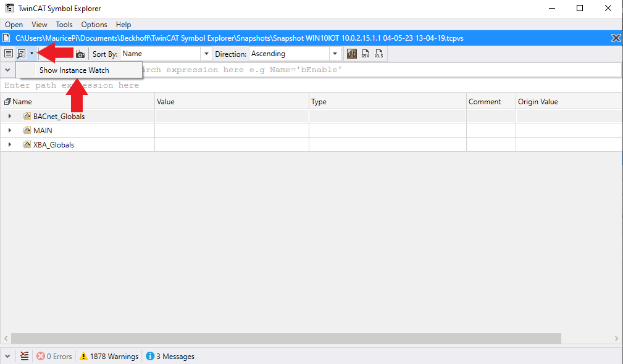
Task: Click the list view icon in toolbar
Action: pyautogui.click(x=9, y=54)
